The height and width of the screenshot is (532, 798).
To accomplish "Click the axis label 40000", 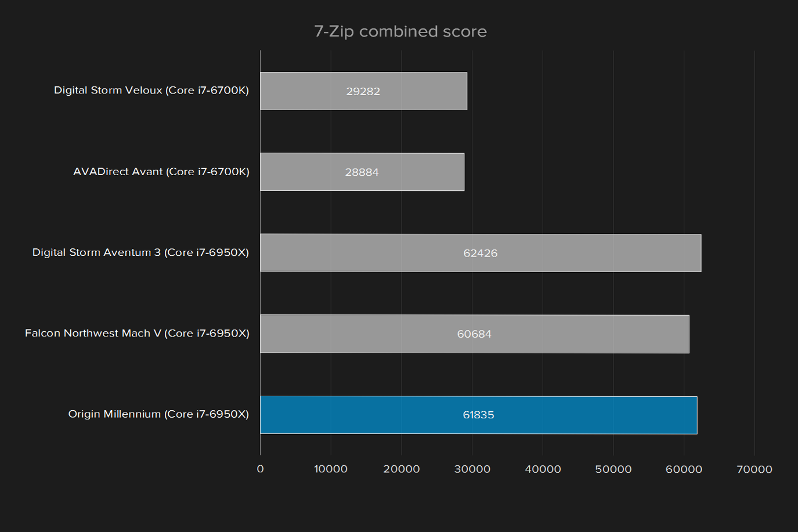I will click(x=543, y=469).
